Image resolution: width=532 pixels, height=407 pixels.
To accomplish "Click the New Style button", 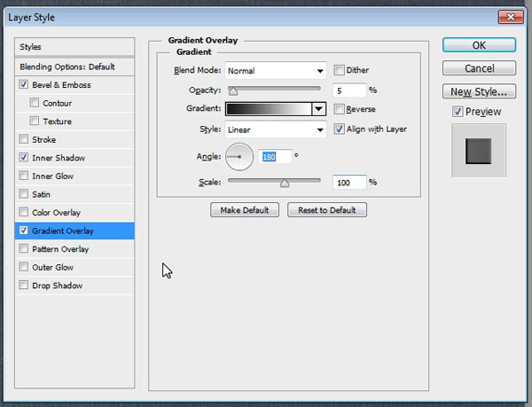I will coord(478,91).
